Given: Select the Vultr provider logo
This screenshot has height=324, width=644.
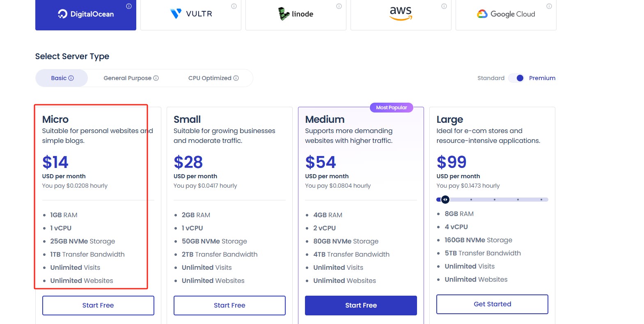Looking at the screenshot, I should click(x=191, y=14).
